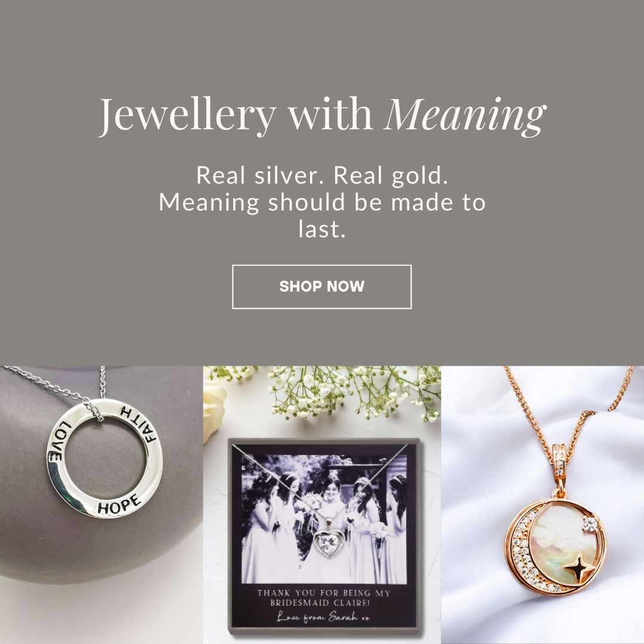Open the rose gold moon pendant image
The height and width of the screenshot is (644, 644).
click(543, 505)
